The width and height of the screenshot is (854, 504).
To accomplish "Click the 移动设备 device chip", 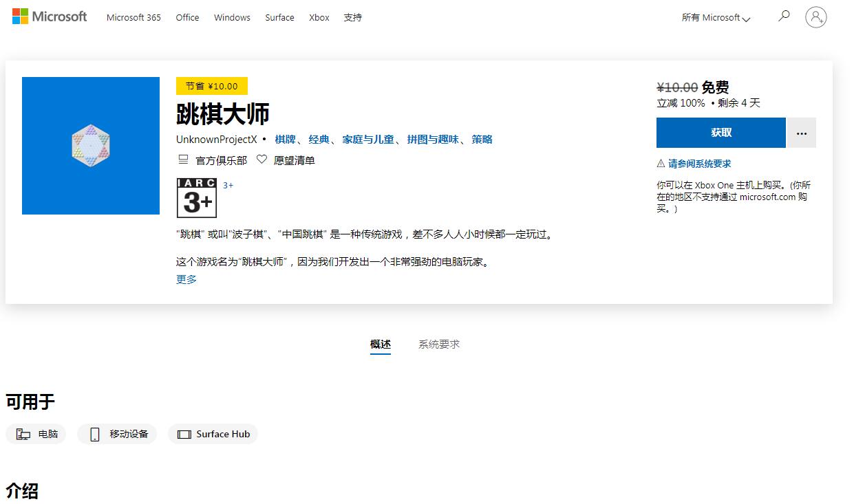I will click(118, 434).
